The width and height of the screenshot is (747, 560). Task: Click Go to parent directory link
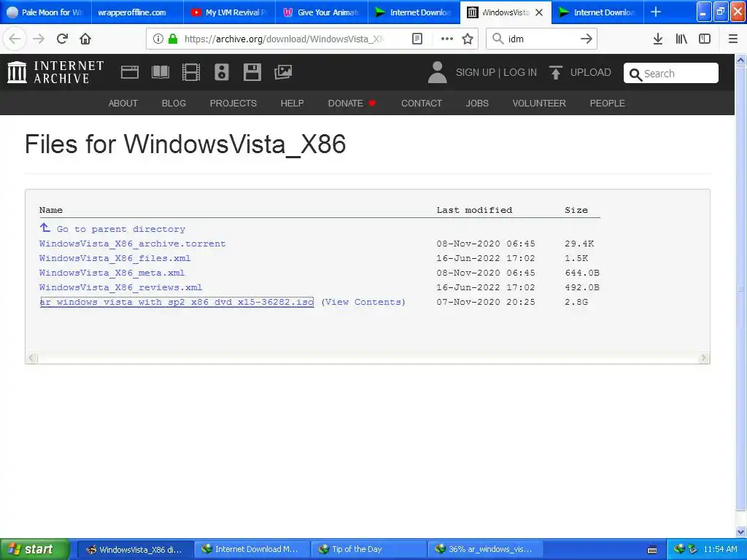[121, 229]
